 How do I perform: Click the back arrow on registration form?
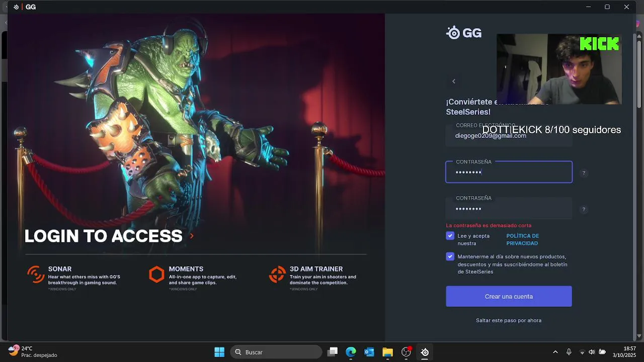[x=453, y=81]
